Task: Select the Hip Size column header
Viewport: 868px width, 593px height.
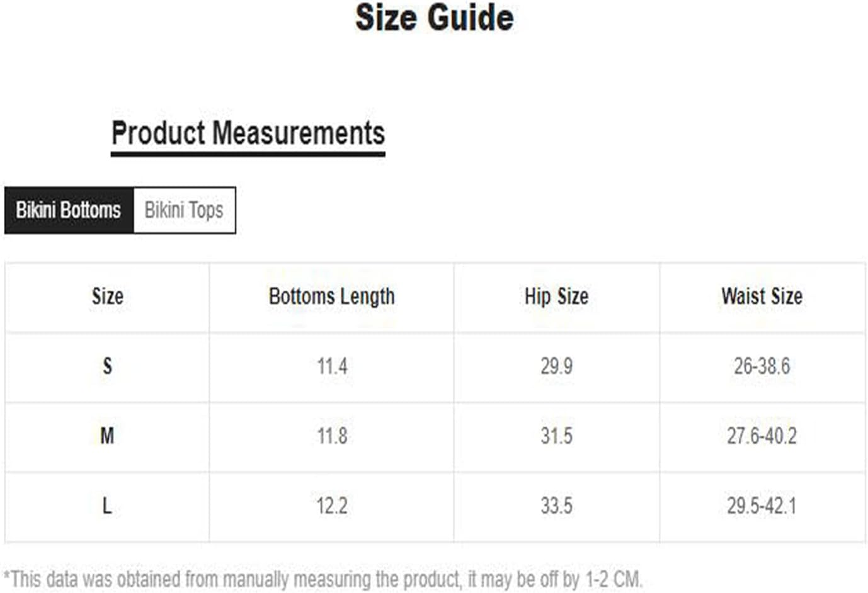Action: (557, 296)
